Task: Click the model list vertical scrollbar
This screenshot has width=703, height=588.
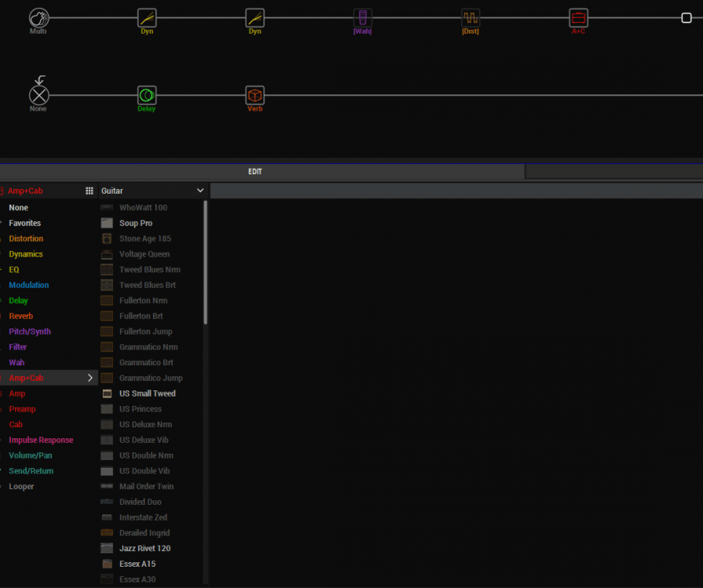Action: pos(206,262)
